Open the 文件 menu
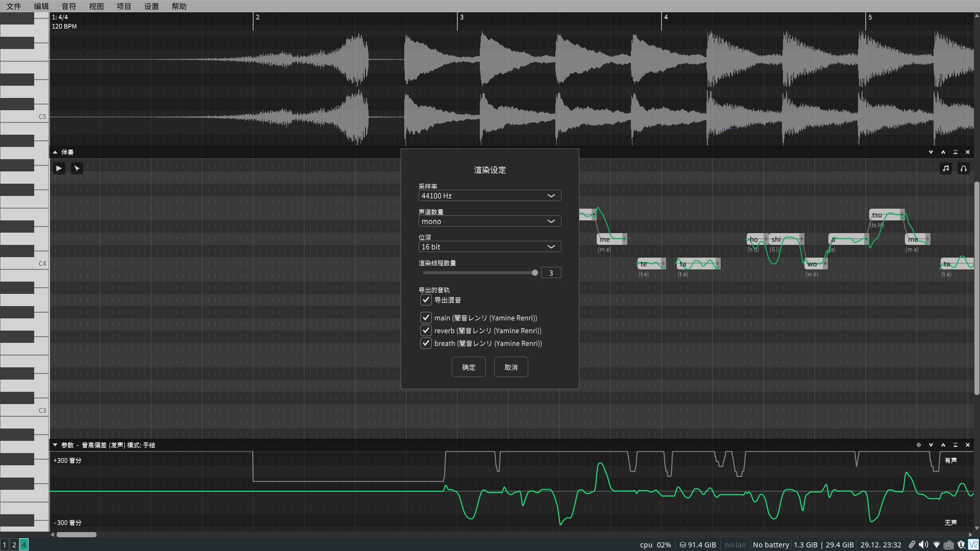 point(14,6)
